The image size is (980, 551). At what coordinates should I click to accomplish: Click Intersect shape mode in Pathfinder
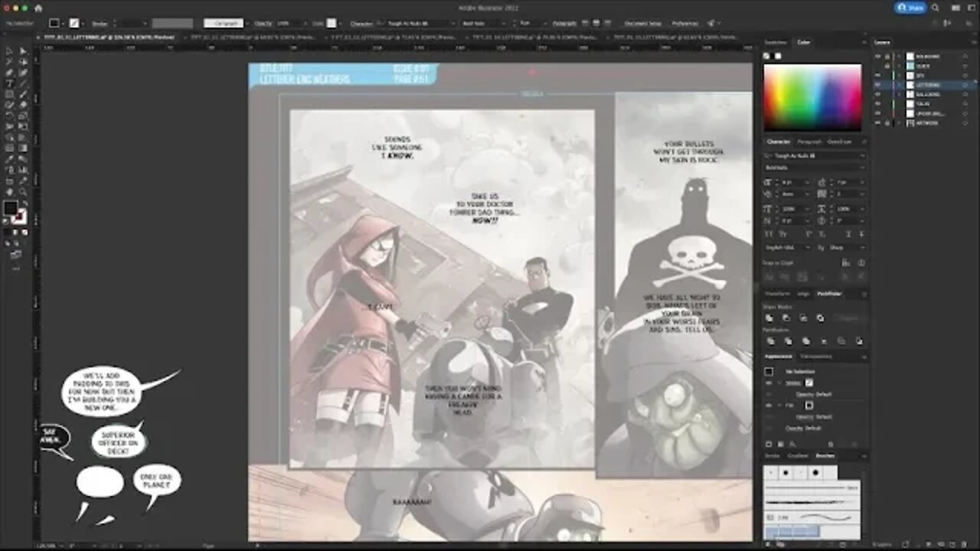point(803,318)
